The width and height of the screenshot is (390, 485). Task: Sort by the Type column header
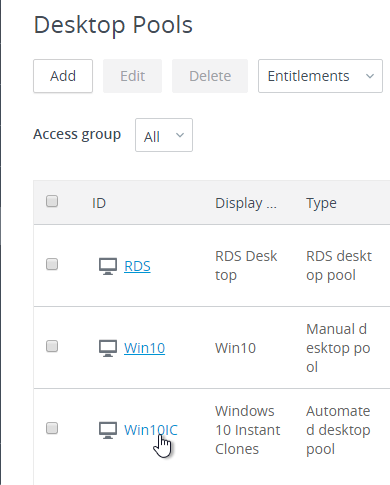321,203
